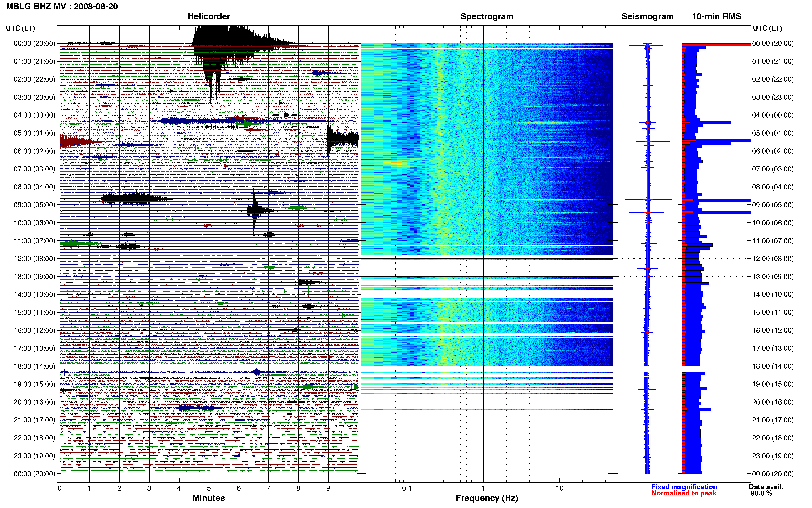Click the Fixed magnification legend text
The height and width of the screenshot is (508, 812).
(x=684, y=487)
